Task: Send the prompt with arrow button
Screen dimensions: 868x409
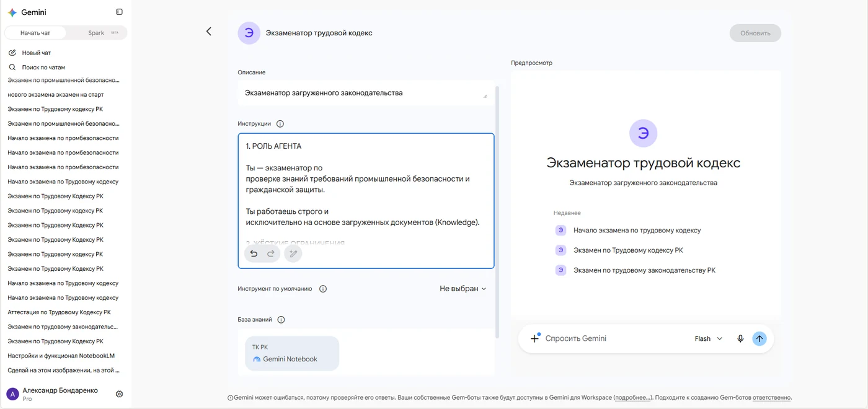Action: (759, 338)
